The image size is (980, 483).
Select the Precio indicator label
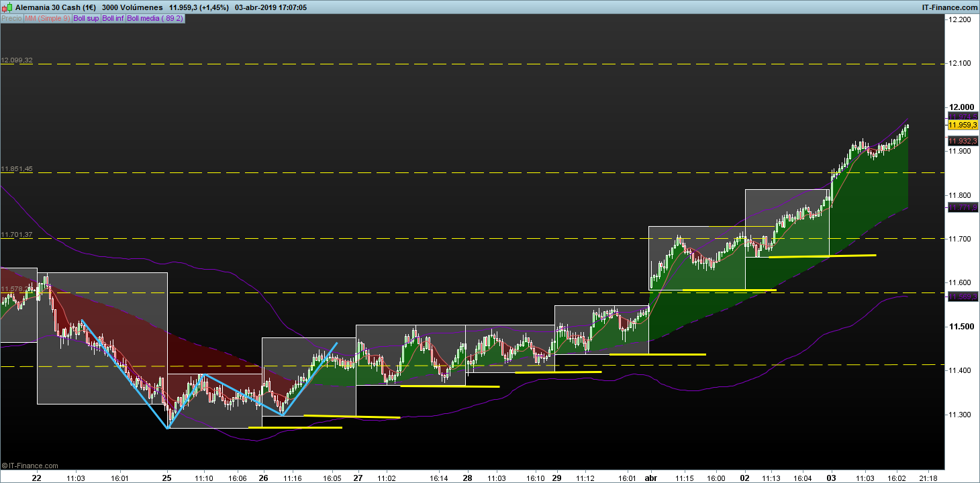[x=11, y=19]
